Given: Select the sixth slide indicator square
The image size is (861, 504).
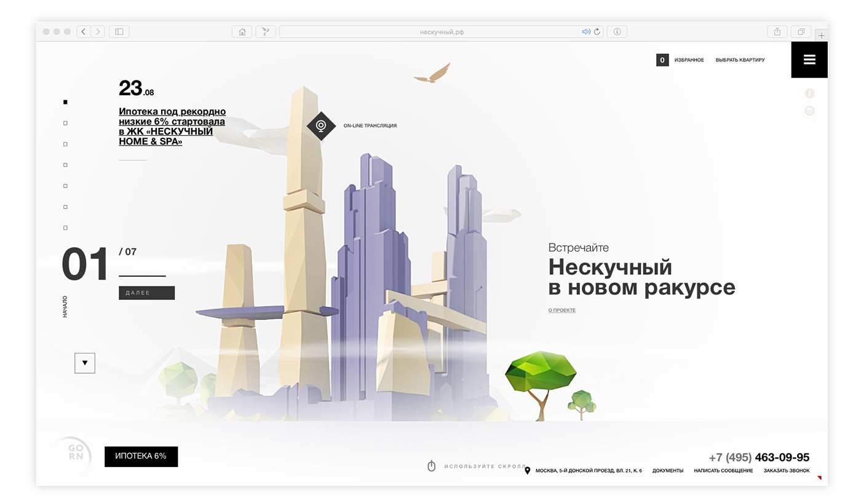Looking at the screenshot, I should click(x=65, y=207).
